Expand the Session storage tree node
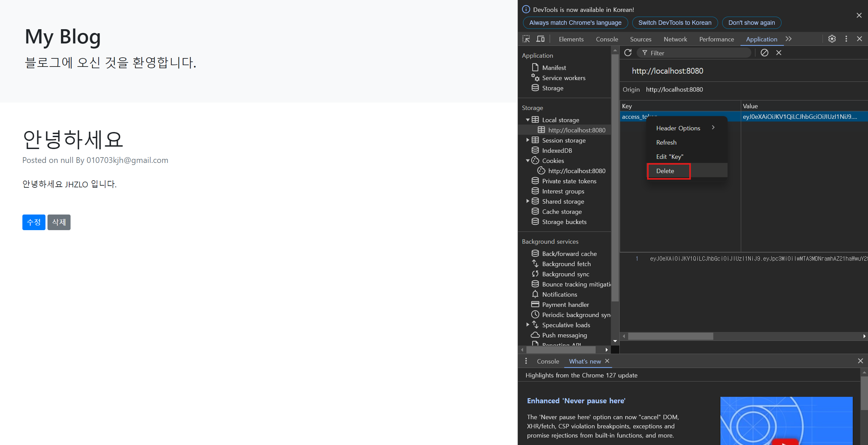The height and width of the screenshot is (445, 868). (x=527, y=140)
